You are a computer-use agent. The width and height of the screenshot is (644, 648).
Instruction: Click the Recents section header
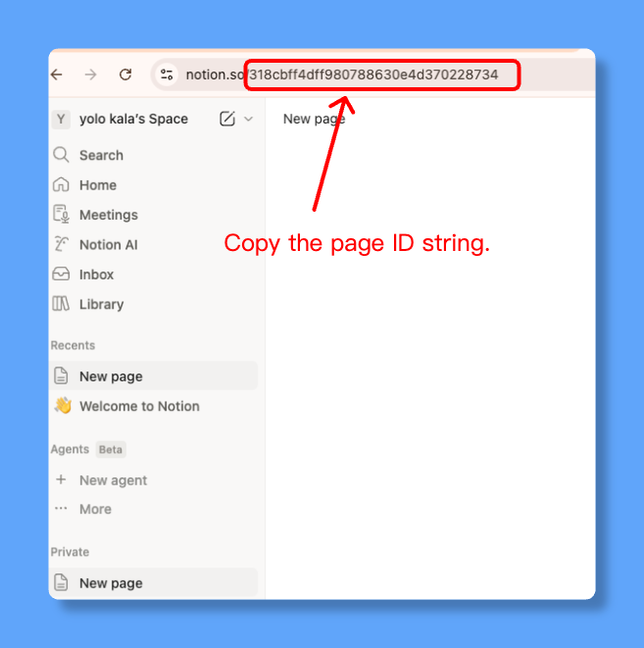(73, 345)
